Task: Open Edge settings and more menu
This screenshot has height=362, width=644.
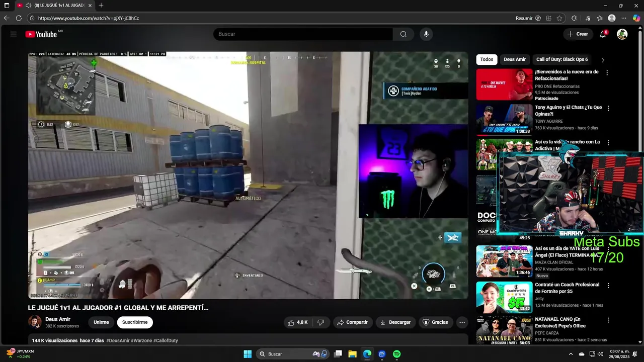Action: [624, 18]
